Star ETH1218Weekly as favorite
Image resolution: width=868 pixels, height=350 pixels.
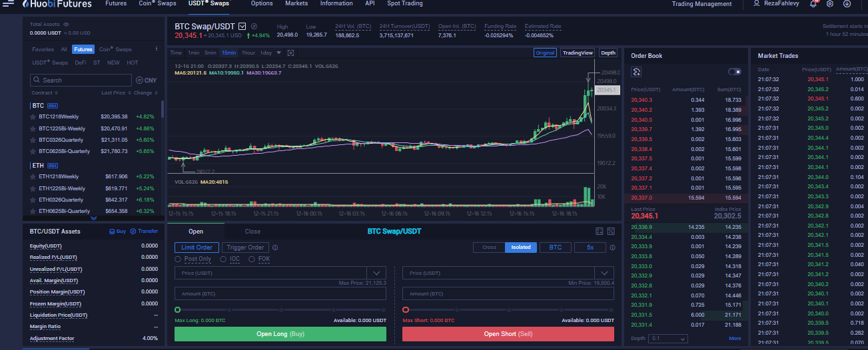33,176
